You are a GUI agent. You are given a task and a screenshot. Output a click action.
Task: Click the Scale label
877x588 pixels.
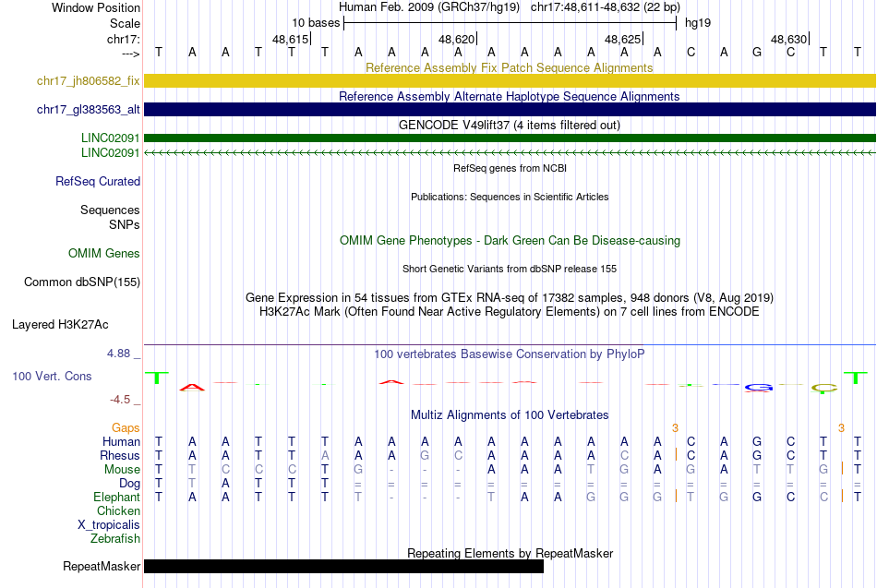point(125,23)
